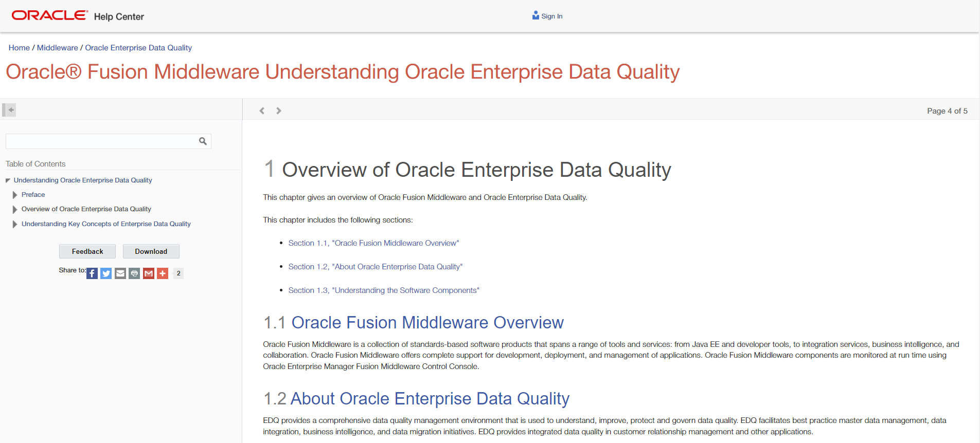980x443 pixels.
Task: Share the document via Twitter
Action: 106,273
